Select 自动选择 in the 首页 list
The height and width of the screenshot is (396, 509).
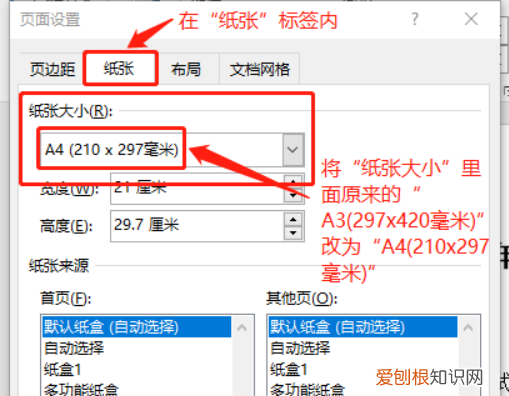click(137, 348)
